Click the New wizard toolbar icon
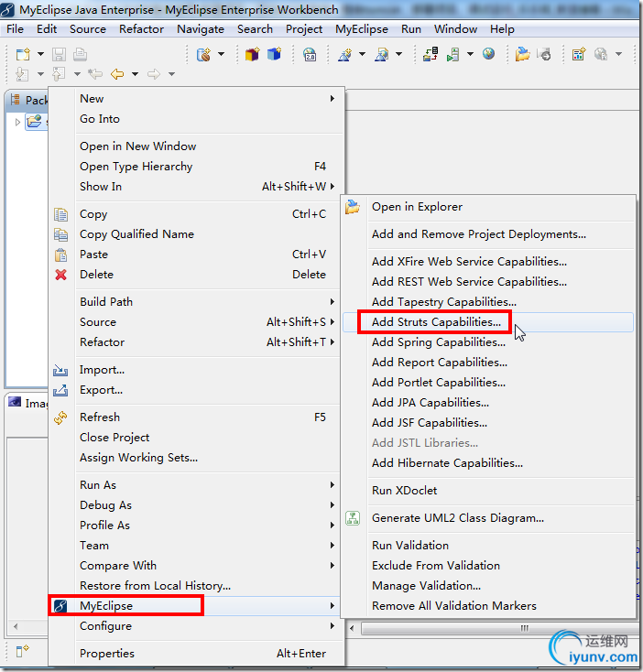 (x=23, y=54)
